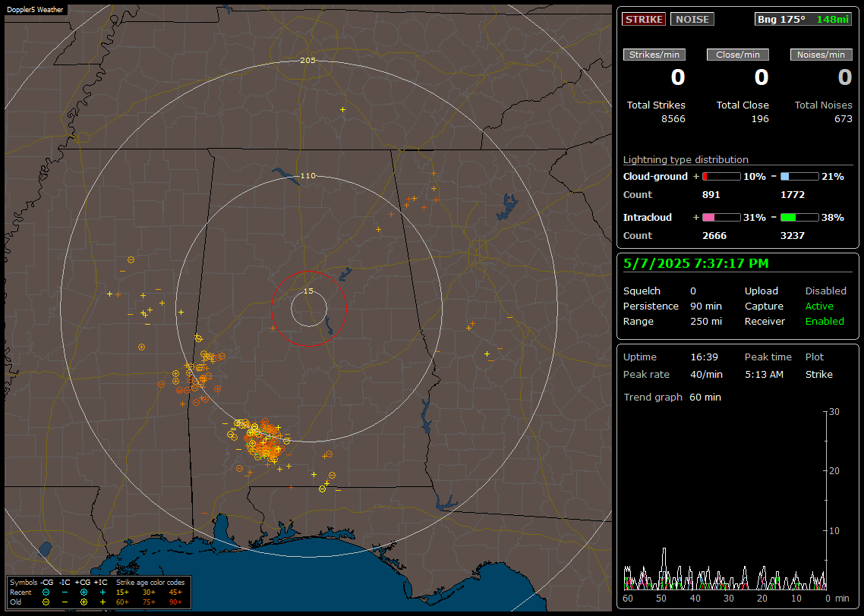The height and width of the screenshot is (616, 864).
Task: Select the Strikes/min header box
Action: pos(654,55)
